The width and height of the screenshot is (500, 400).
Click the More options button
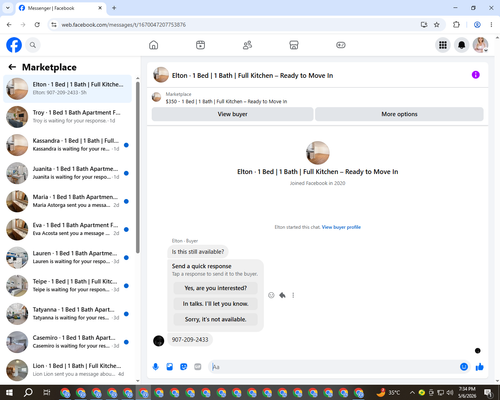[399, 114]
